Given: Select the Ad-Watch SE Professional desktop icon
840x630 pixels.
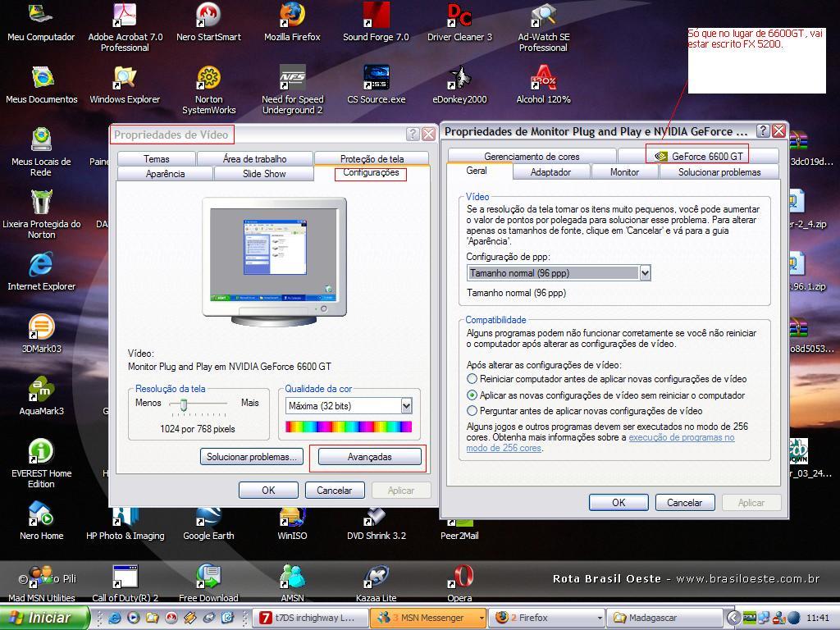Looking at the screenshot, I should point(543,28).
